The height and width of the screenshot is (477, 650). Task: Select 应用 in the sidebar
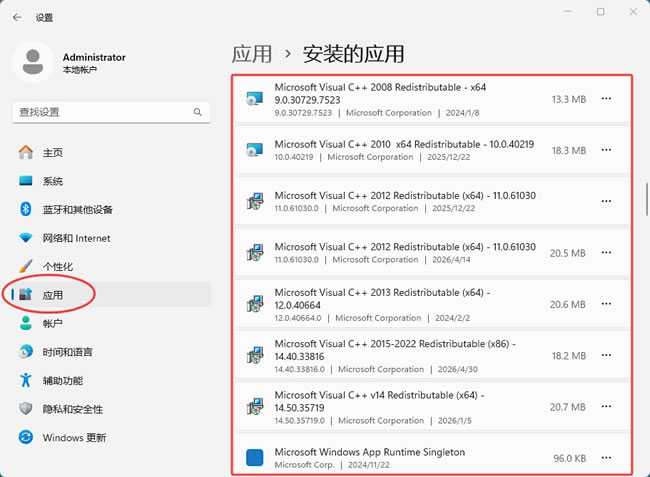pyautogui.click(x=111, y=295)
